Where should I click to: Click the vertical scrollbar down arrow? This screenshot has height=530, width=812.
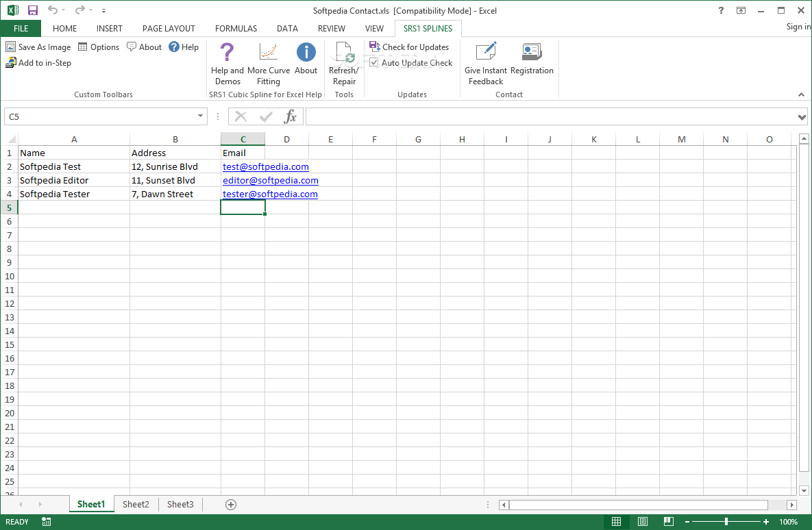[x=804, y=491]
